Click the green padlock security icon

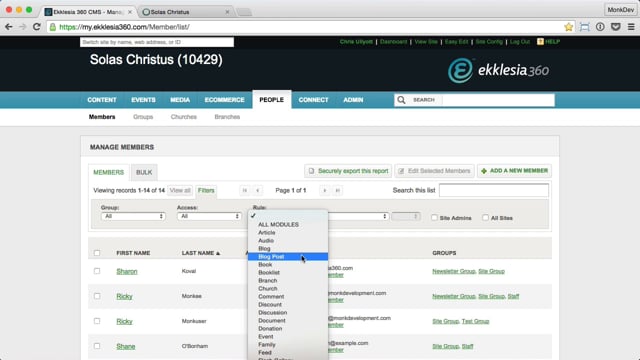(x=53, y=27)
